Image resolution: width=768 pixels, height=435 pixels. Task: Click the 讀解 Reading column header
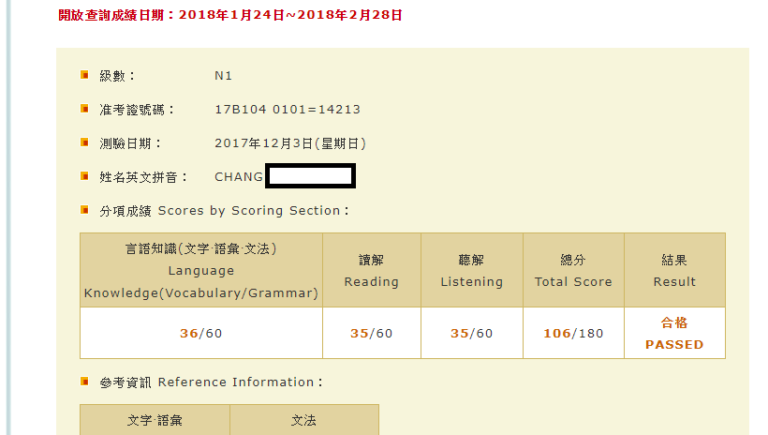point(371,270)
